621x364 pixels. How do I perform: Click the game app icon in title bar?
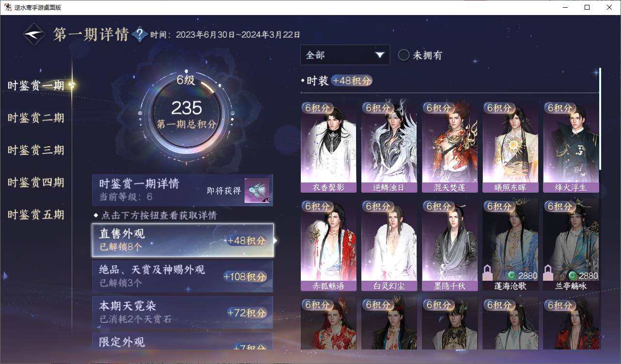tap(8, 7)
